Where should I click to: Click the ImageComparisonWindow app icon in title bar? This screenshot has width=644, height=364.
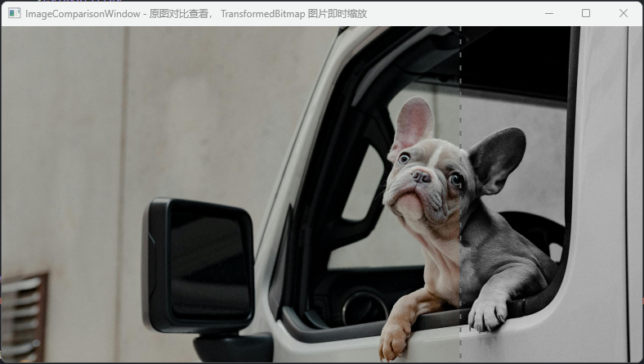(15, 14)
